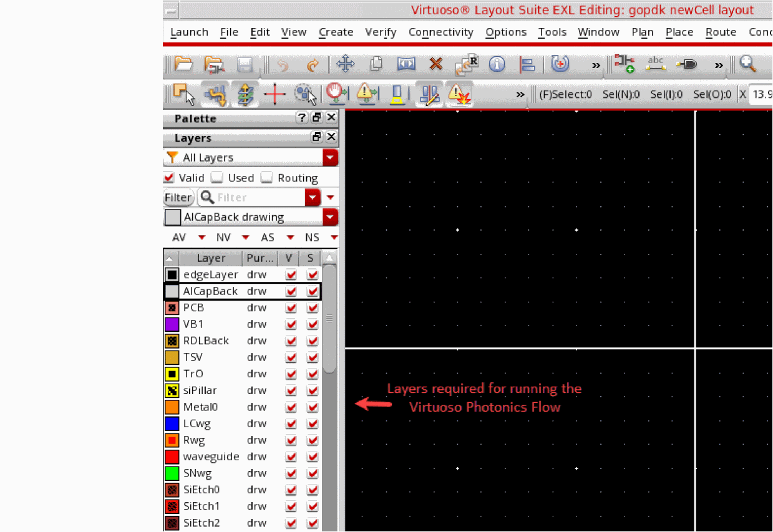Open the AlCapBack drawing layer dropdown
The image size is (773, 532).
pos(331,217)
